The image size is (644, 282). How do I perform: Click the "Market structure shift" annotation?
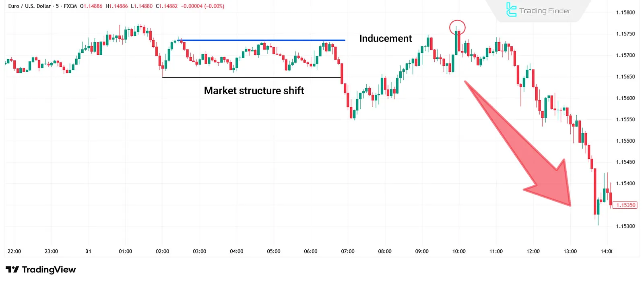[254, 91]
